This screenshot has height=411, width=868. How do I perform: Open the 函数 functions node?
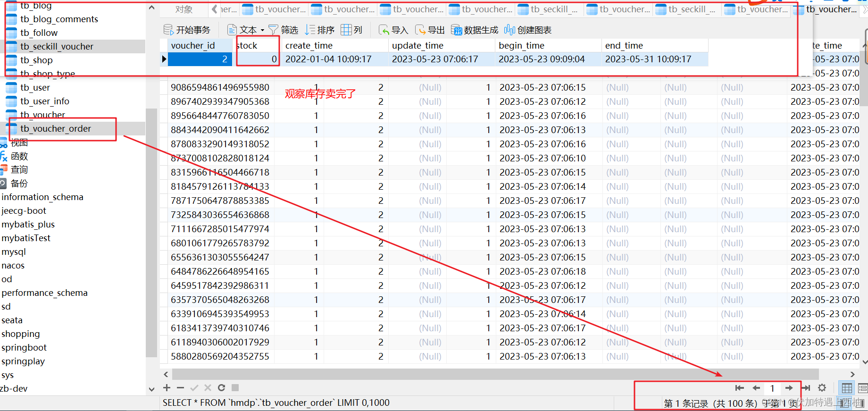(19, 156)
